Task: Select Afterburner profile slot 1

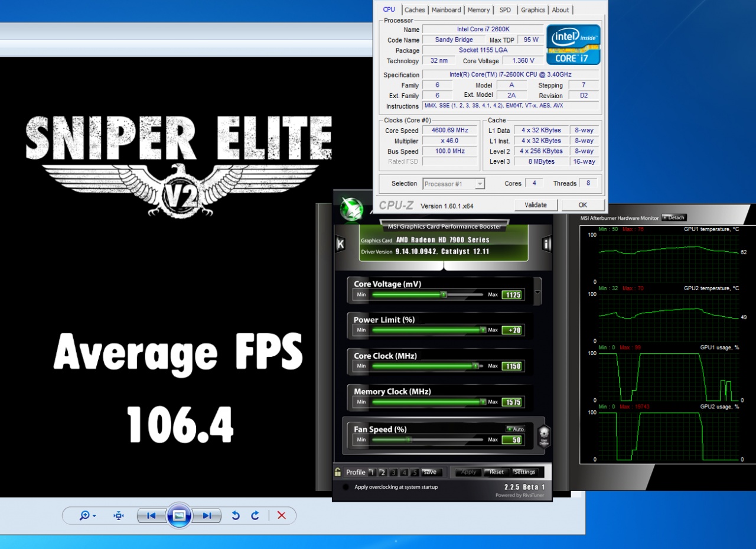Action: pos(372,472)
